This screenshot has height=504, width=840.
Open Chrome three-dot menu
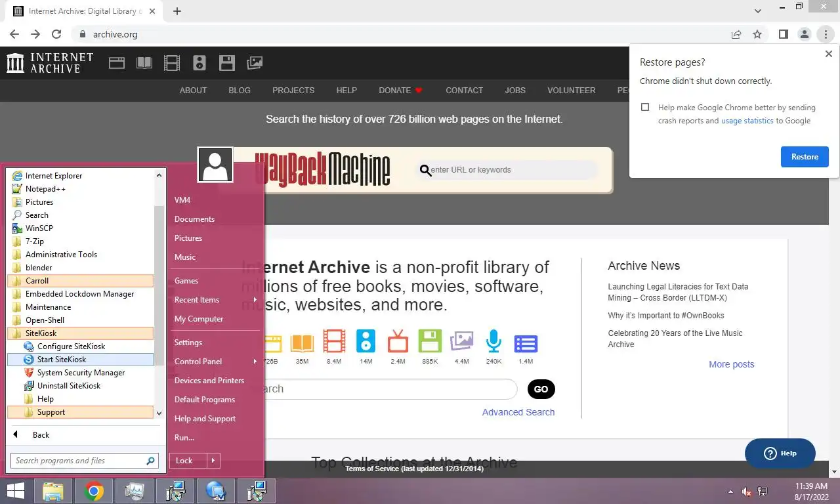[826, 34]
